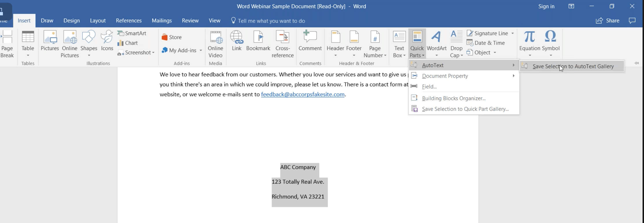Open the Draw tab

tap(47, 21)
